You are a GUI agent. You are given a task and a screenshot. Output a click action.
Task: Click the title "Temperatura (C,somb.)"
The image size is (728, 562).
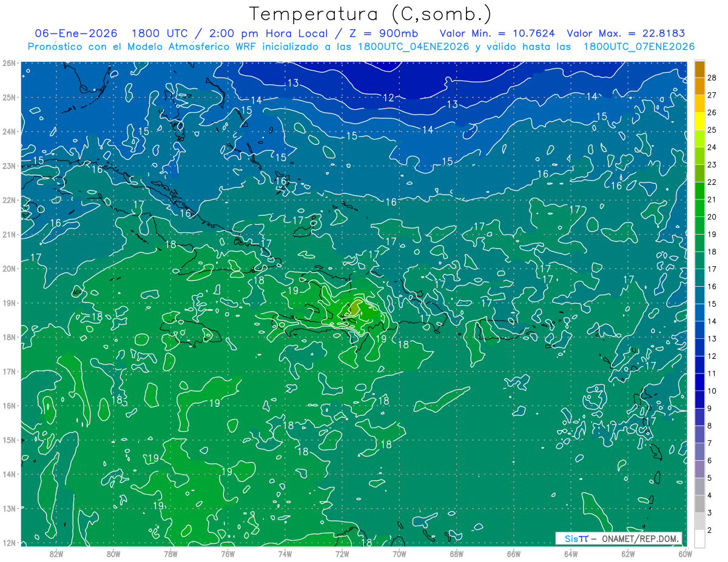(x=371, y=14)
